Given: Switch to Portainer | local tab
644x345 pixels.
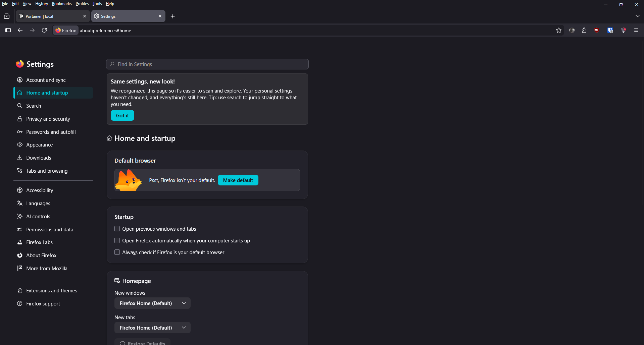Looking at the screenshot, I should [52, 16].
